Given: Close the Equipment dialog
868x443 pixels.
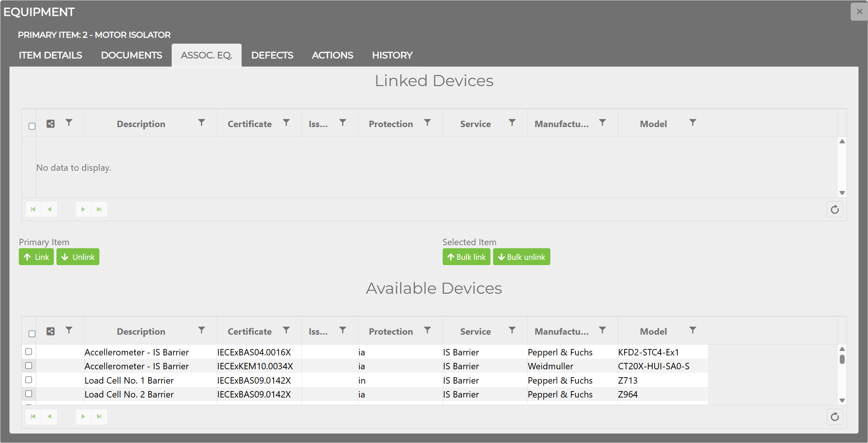Looking at the screenshot, I should click(859, 12).
